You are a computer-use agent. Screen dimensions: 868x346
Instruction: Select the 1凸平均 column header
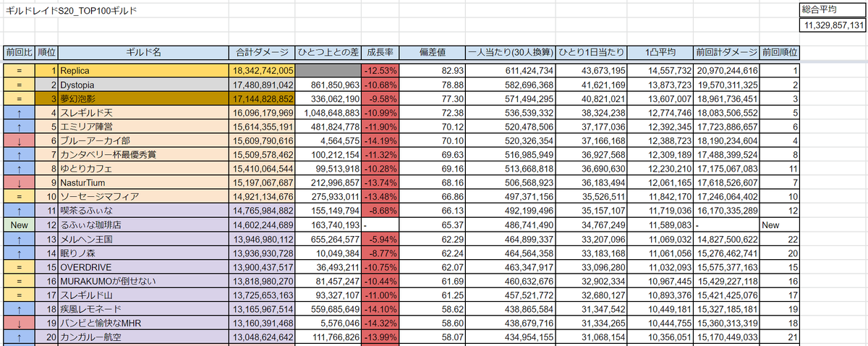pyautogui.click(x=661, y=53)
